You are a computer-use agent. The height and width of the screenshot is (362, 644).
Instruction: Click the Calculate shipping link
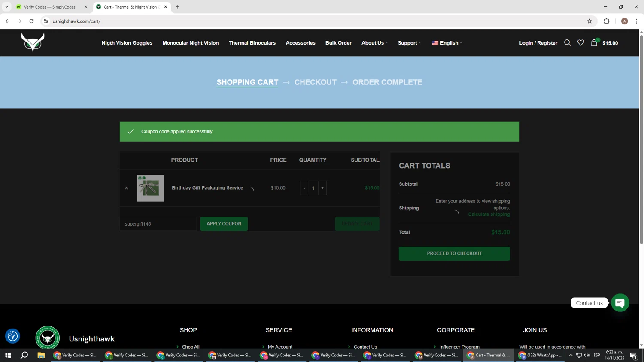point(489,214)
